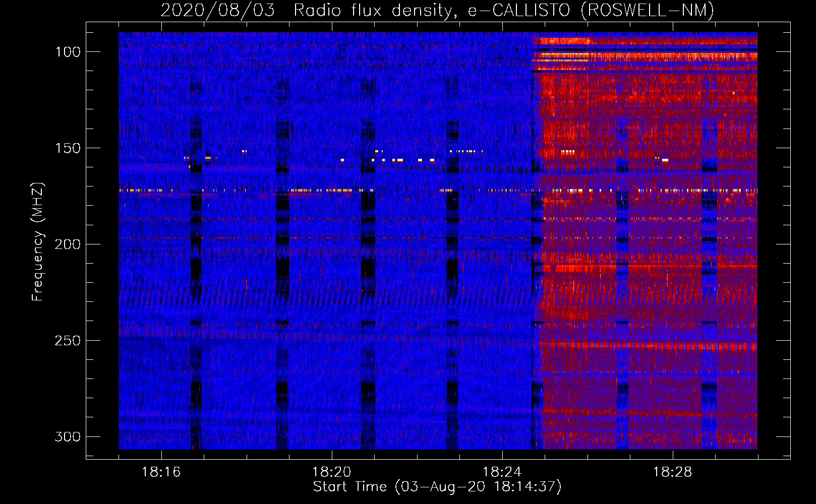Select the 100 frequency tick label
Image resolution: width=816 pixels, height=504 pixels.
[68, 52]
